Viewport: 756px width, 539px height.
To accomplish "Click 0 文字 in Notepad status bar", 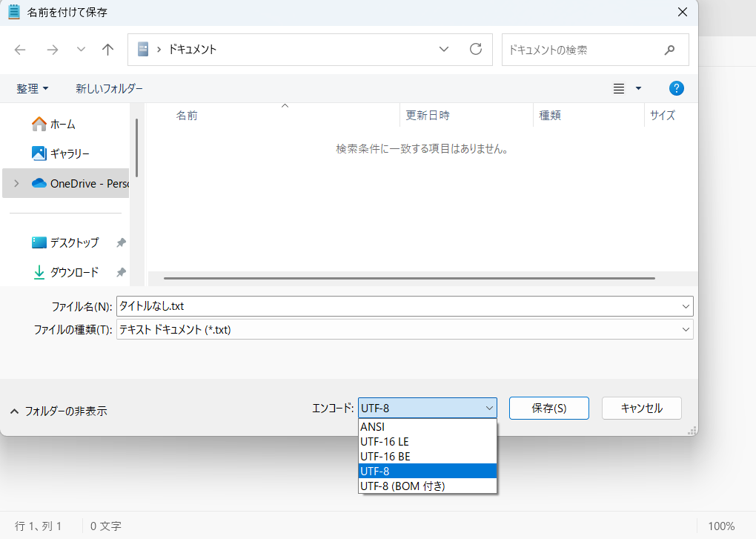I will pyautogui.click(x=105, y=526).
